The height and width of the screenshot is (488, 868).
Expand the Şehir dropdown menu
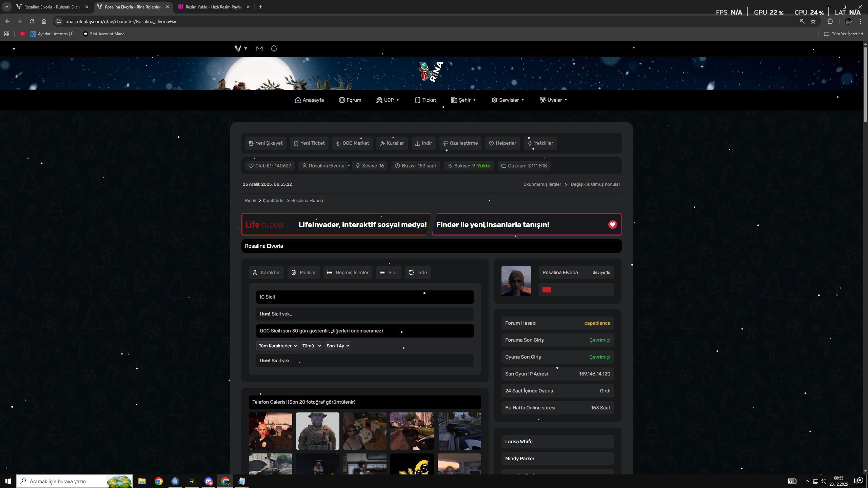point(463,100)
